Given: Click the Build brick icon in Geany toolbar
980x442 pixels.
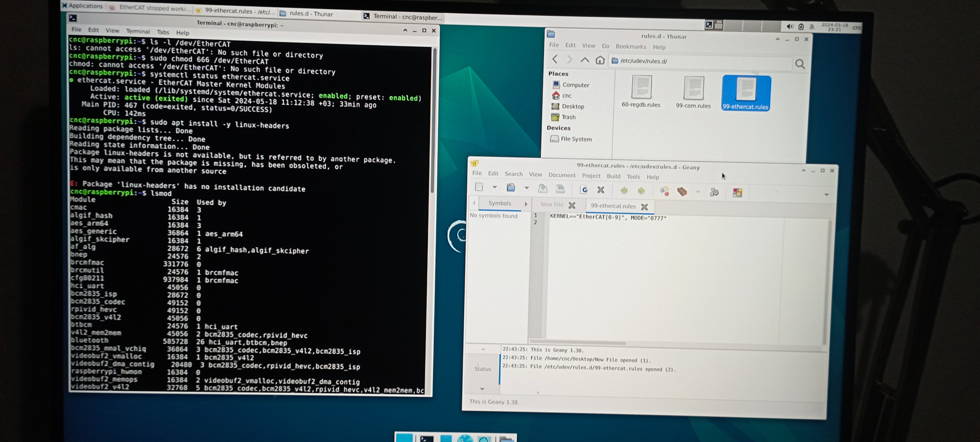Looking at the screenshot, I should pyautogui.click(x=682, y=191).
